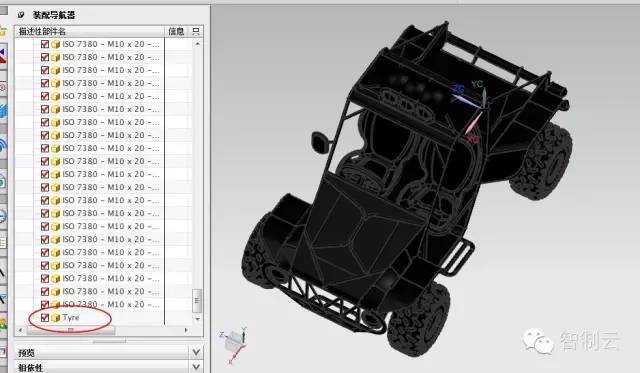
Task: Click the read-only column header icon
Action: [x=196, y=31]
